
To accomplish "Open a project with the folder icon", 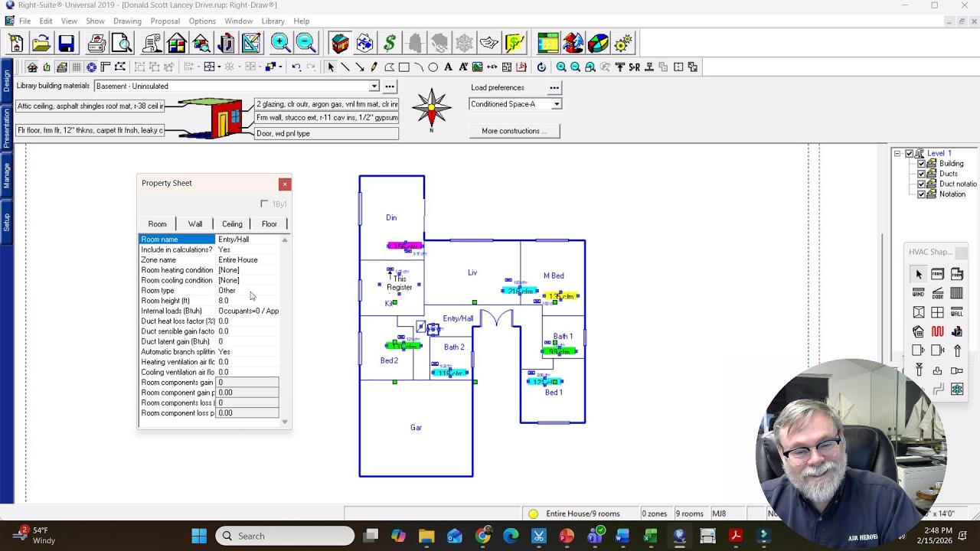I will pos(41,43).
